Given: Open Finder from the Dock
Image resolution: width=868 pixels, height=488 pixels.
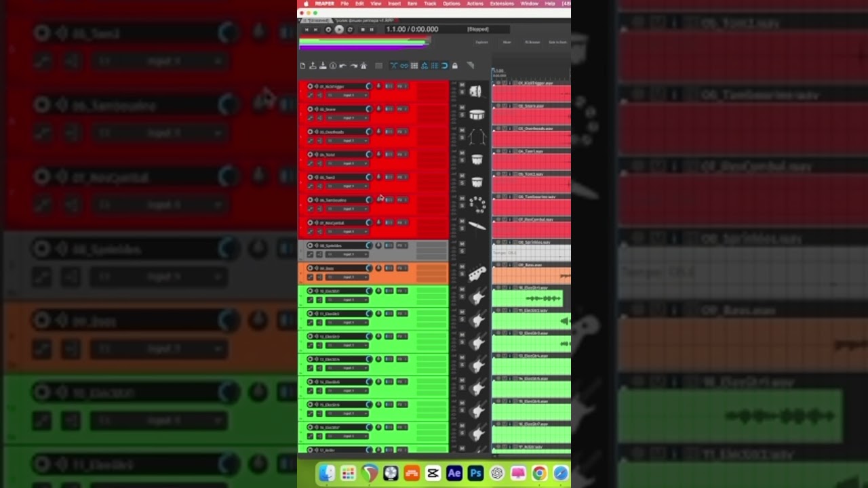Looking at the screenshot, I should [327, 473].
